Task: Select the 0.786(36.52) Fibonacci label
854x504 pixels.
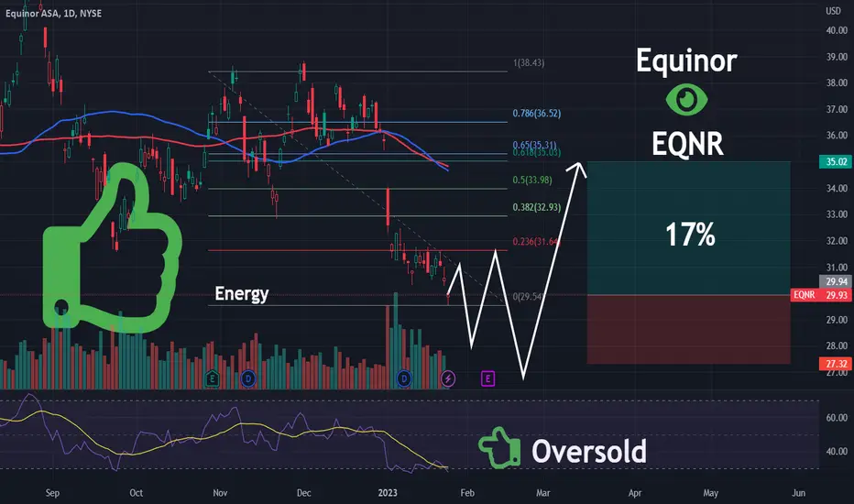Action: pos(536,114)
